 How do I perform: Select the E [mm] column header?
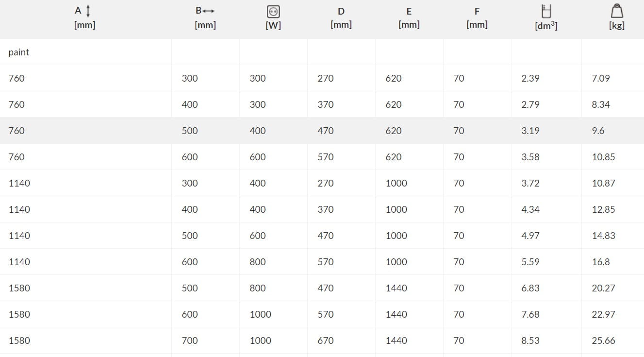409,18
